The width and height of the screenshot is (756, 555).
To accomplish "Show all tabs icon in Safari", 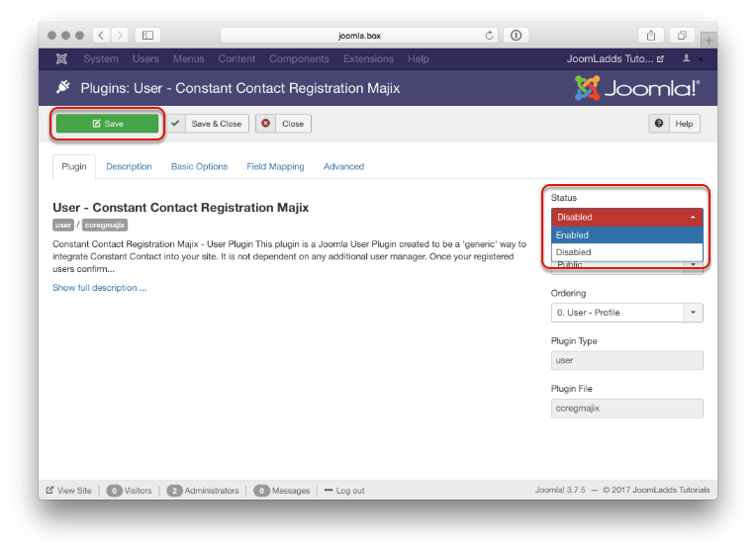I will [x=682, y=36].
